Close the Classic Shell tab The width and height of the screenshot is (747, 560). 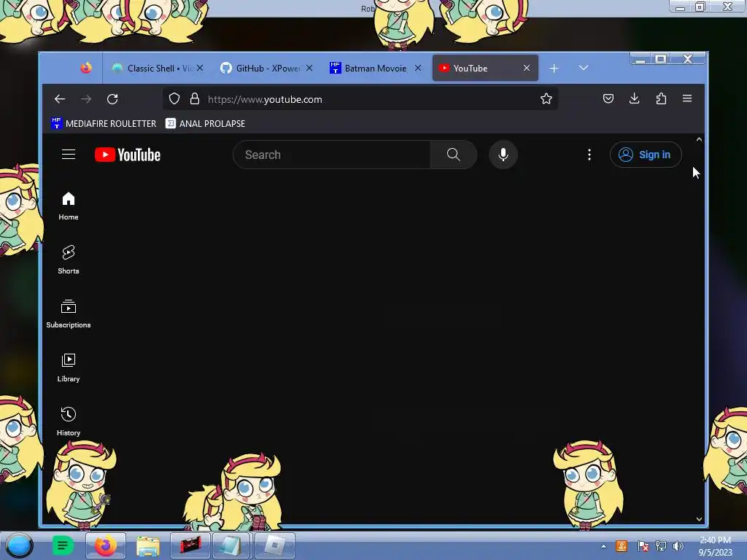[200, 68]
